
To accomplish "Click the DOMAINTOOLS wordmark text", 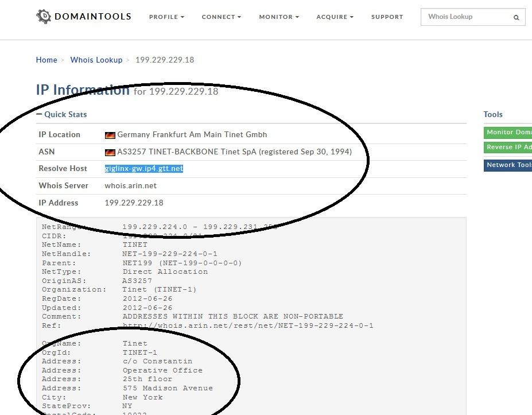I will [92, 17].
